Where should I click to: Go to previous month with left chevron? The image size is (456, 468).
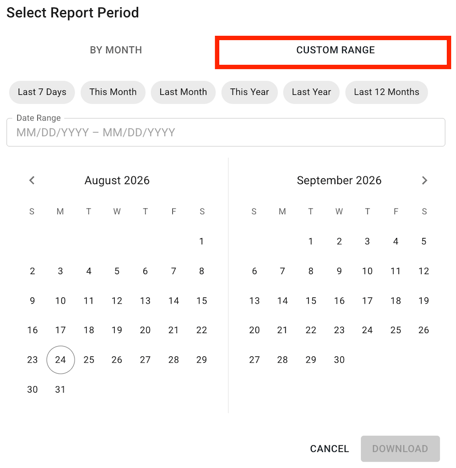pos(32,180)
